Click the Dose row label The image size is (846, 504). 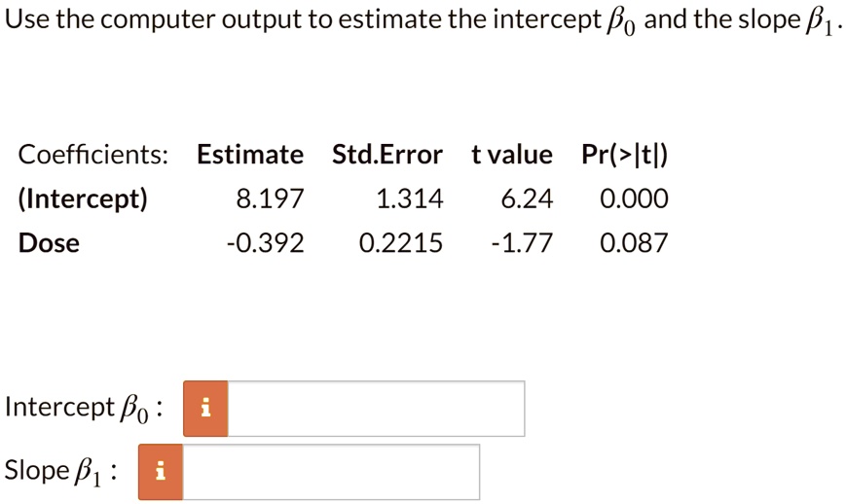tap(50, 243)
